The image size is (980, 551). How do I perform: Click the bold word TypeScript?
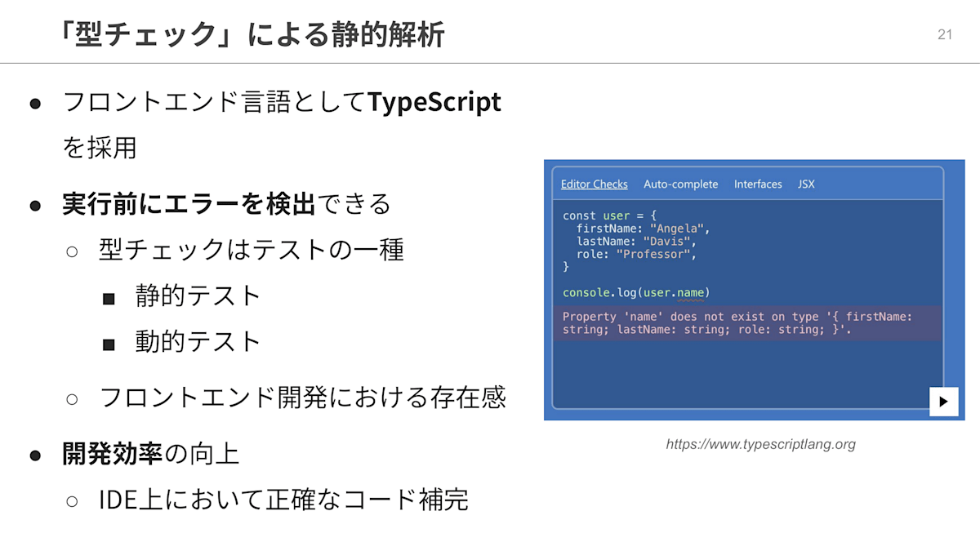434,103
